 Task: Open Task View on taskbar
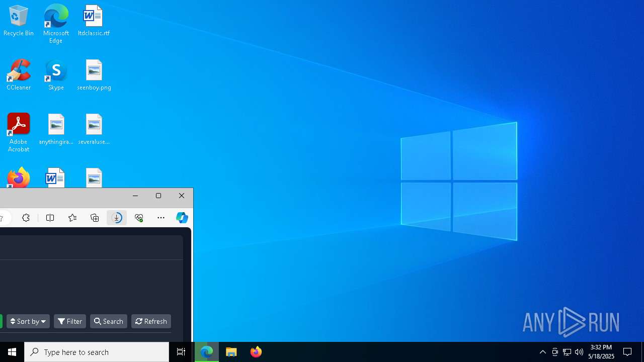181,352
